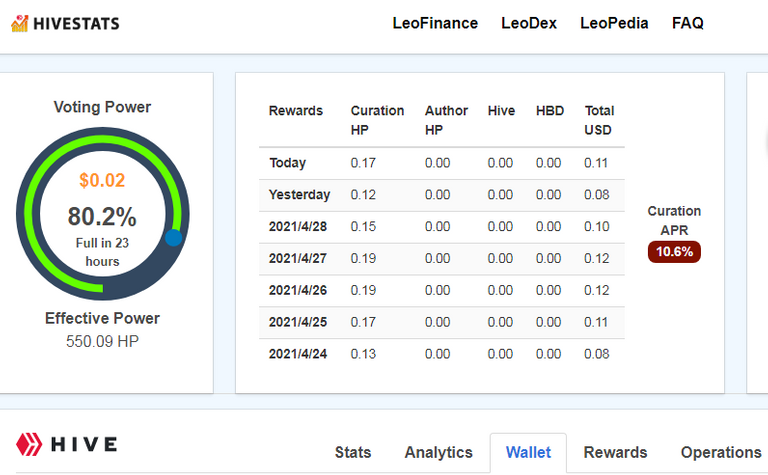The height and width of the screenshot is (475, 768).
Task: Click the Full in 23 hours text
Action: pyautogui.click(x=102, y=252)
